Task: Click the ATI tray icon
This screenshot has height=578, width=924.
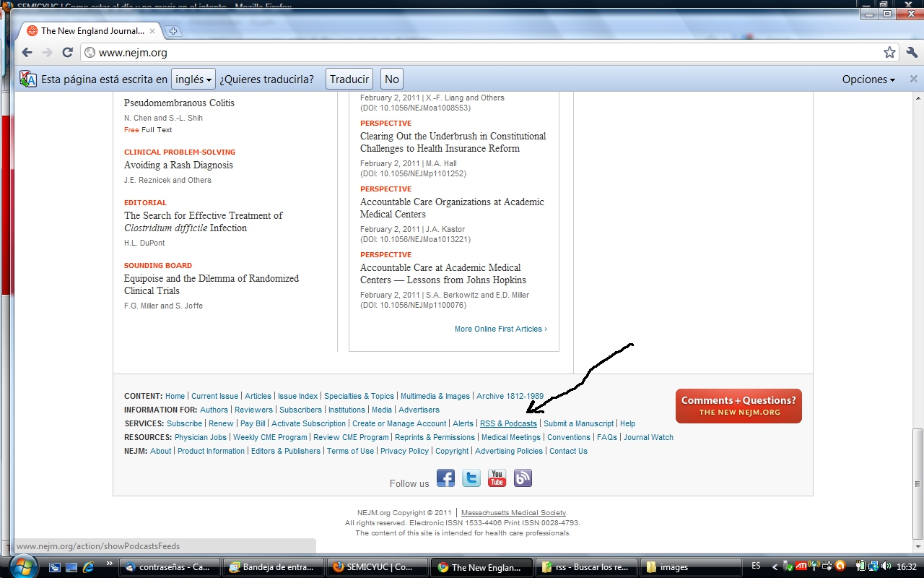Action: pos(801,567)
